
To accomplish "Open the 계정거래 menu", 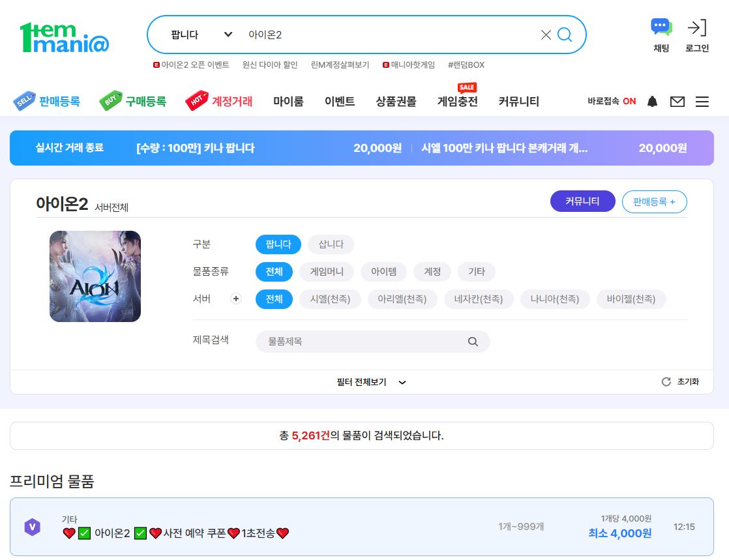I will [x=232, y=101].
